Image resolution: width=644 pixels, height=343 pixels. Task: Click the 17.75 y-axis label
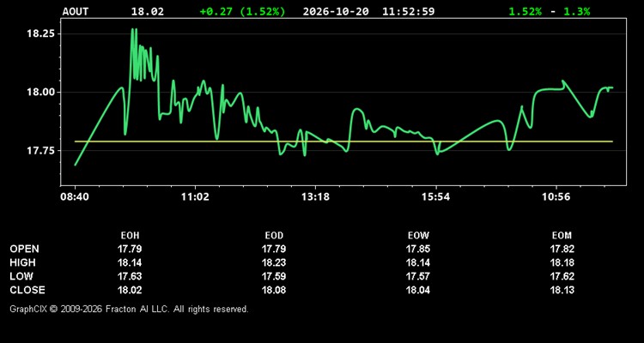pyautogui.click(x=40, y=151)
